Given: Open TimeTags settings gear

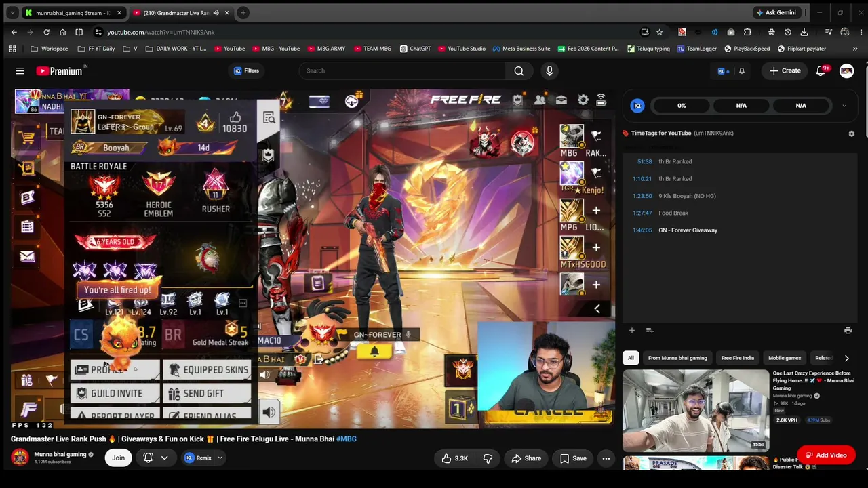Looking at the screenshot, I should click(852, 134).
